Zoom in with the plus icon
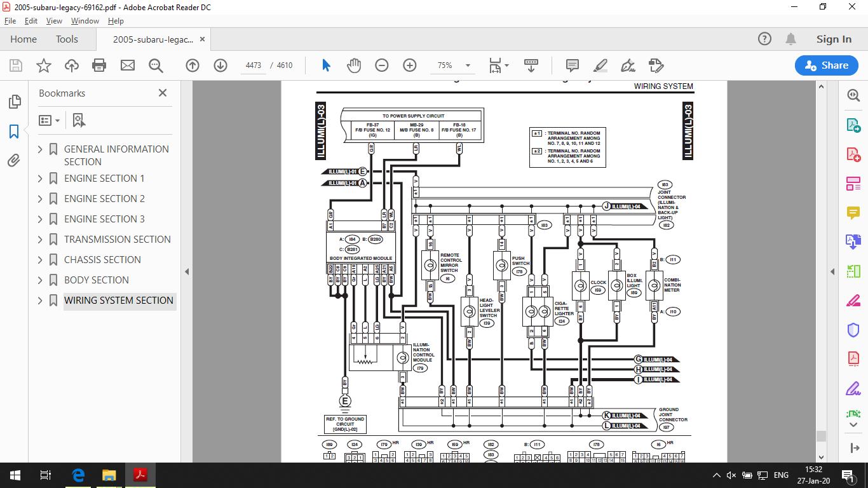The image size is (868, 488). 409,65
